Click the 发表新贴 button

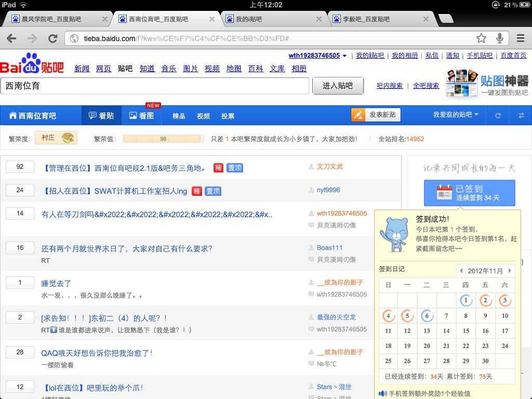376,115
